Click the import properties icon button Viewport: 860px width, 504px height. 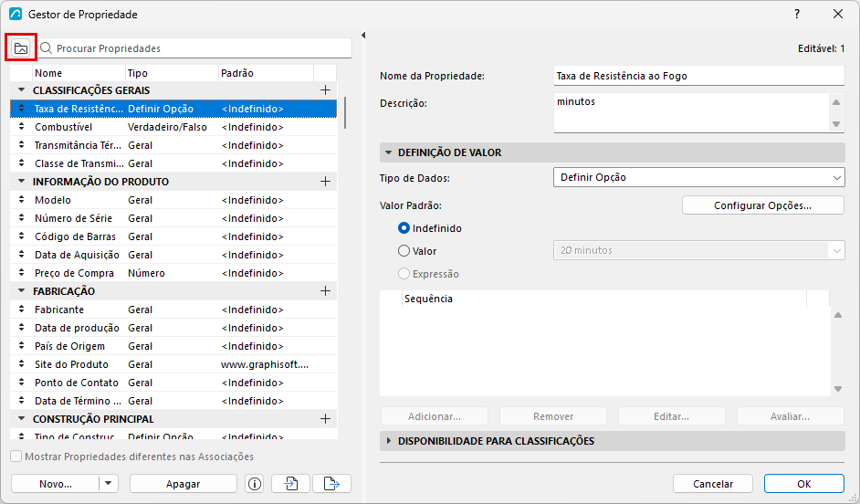(x=290, y=484)
